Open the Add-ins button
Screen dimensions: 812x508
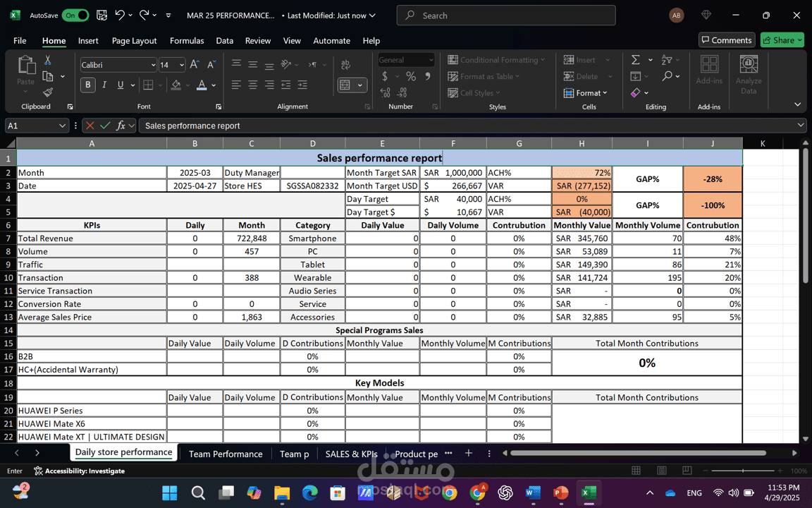pyautogui.click(x=709, y=70)
